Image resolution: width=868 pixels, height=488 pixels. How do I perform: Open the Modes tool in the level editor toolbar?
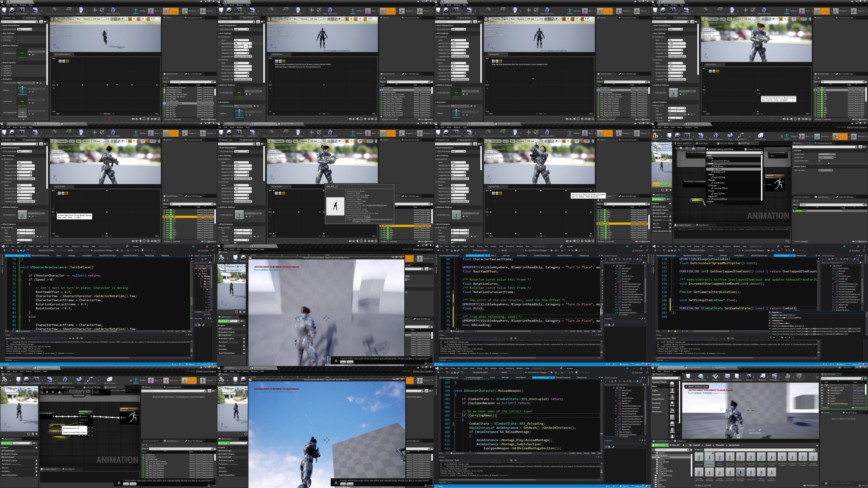(715, 377)
